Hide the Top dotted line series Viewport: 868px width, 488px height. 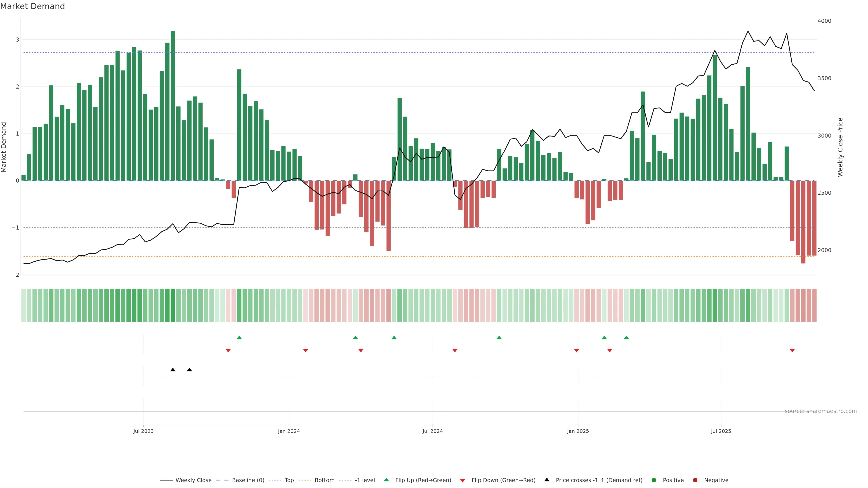pos(289,480)
